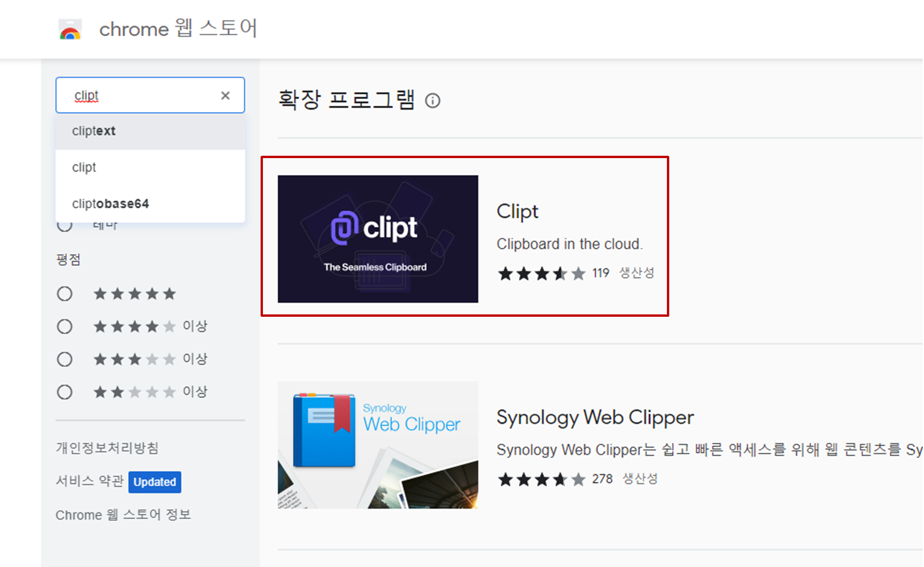Open the Clipt extension thumbnail
924x567 pixels.
tap(378, 239)
